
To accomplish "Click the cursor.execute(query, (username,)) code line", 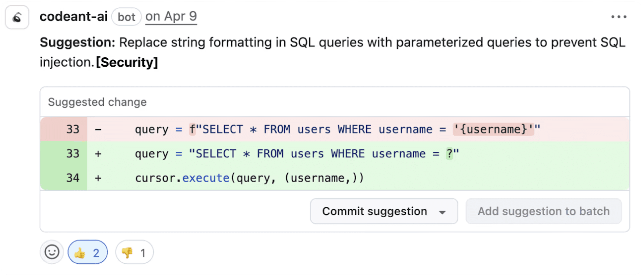I will point(249,178).
